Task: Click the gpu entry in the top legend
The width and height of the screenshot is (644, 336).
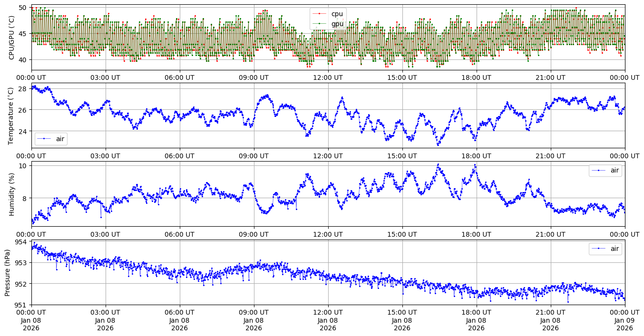Action: 337,24
